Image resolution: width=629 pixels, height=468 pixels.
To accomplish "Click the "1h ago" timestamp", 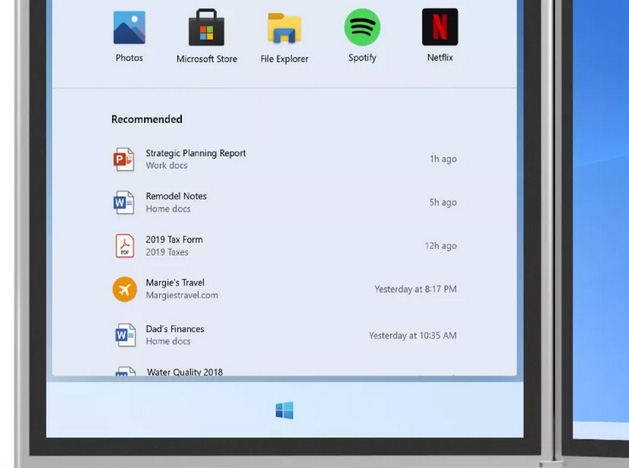I will [x=443, y=159].
